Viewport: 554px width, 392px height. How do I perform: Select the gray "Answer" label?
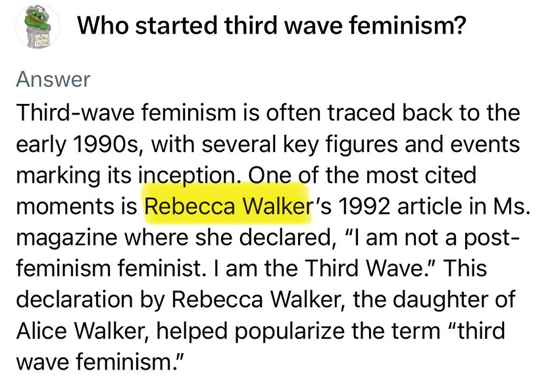(x=53, y=79)
